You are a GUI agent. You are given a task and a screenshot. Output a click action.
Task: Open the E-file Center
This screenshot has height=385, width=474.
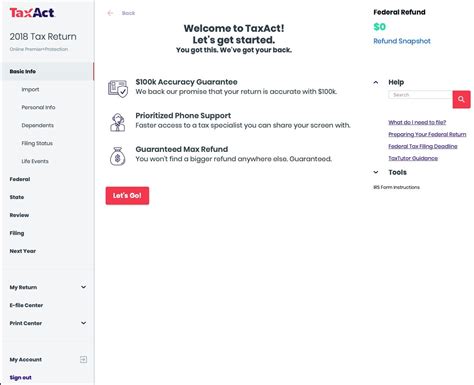(x=26, y=305)
